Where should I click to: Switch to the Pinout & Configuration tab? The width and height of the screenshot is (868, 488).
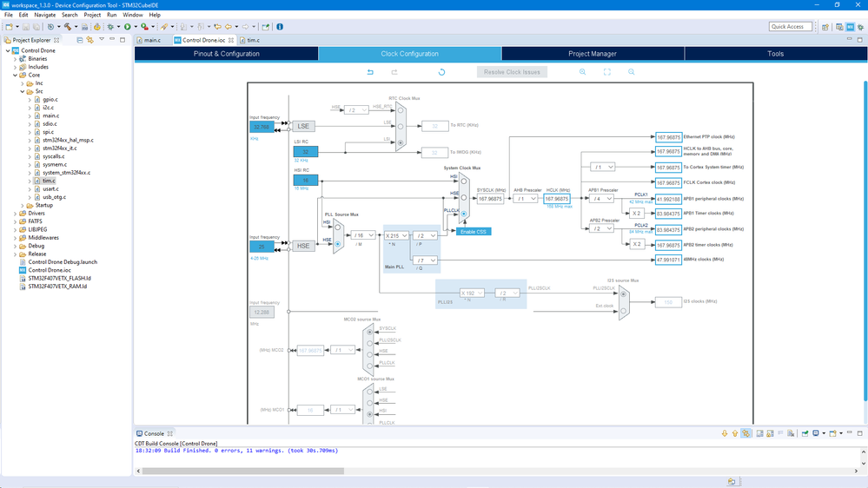(227, 54)
